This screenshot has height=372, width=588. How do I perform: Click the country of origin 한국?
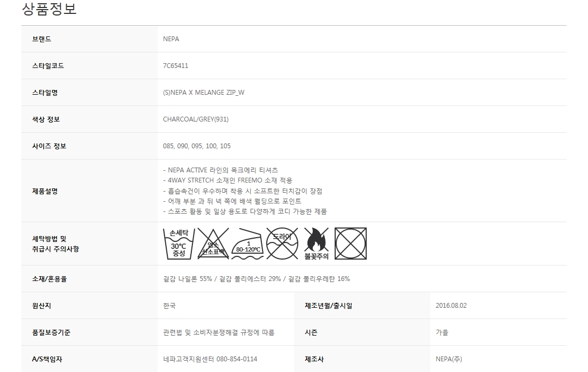pyautogui.click(x=169, y=306)
